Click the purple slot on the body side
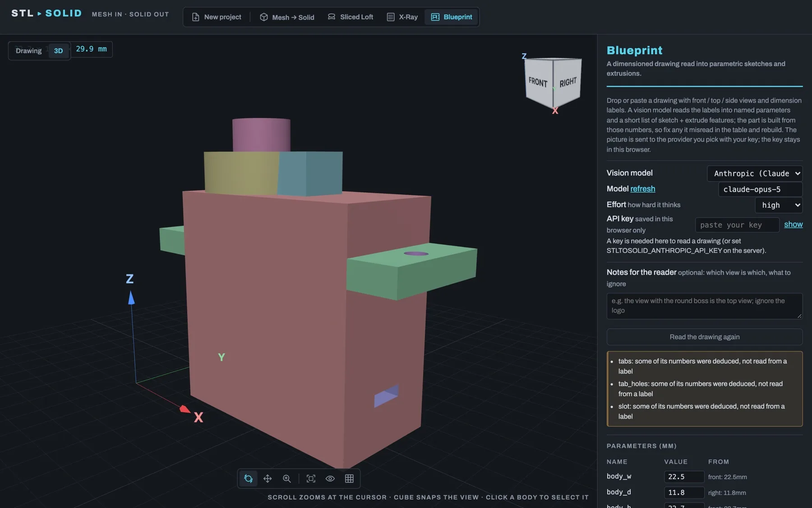This screenshot has width=812, height=508. [386, 396]
